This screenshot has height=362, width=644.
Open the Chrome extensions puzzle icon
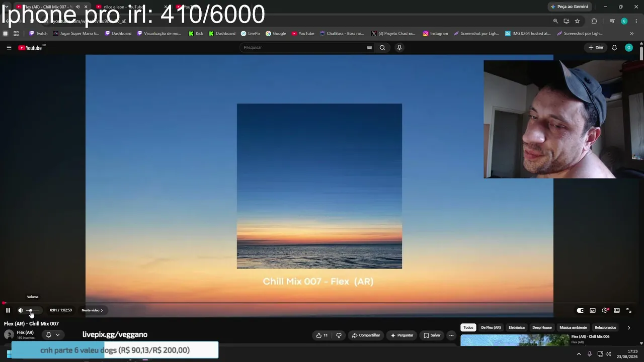point(594,21)
